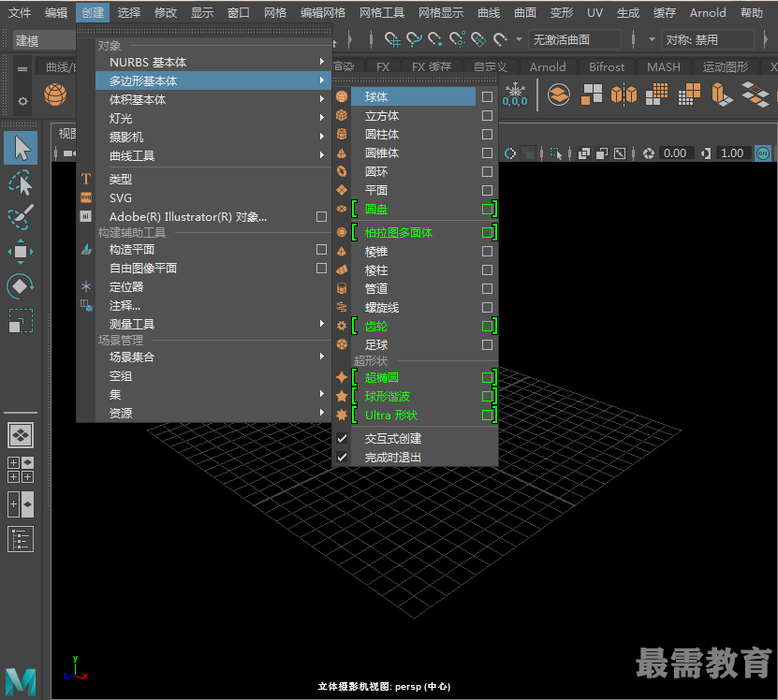Screen dimensions: 778x700
Task: Toggle 完成时退出 checkmark
Action: pos(342,457)
